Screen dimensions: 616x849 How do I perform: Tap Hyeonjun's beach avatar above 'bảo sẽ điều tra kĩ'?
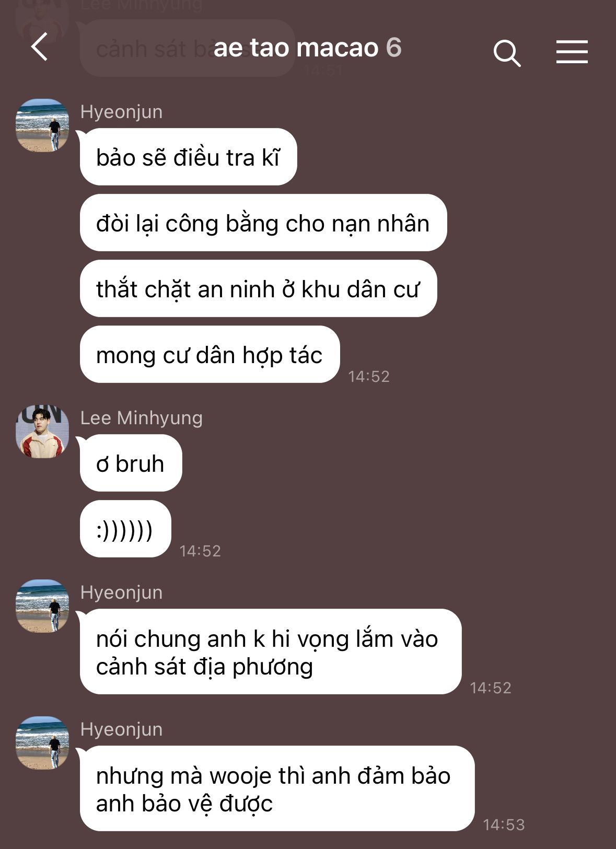(42, 125)
